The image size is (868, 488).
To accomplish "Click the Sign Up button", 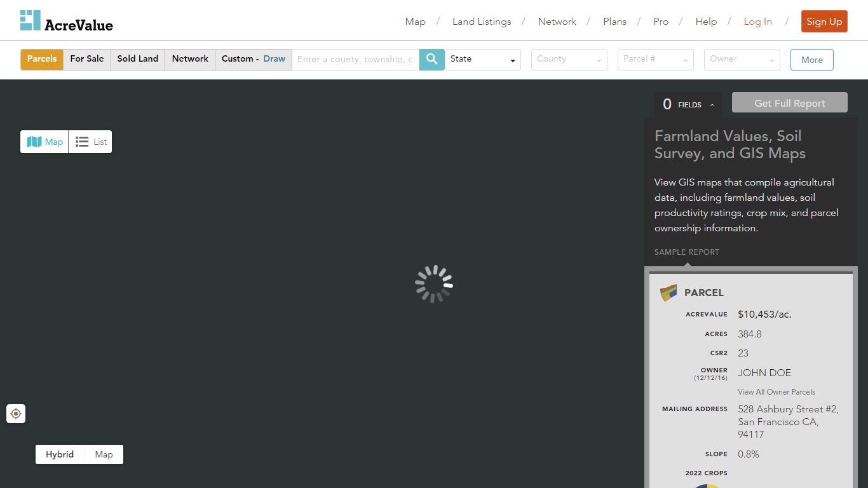I will click(824, 22).
